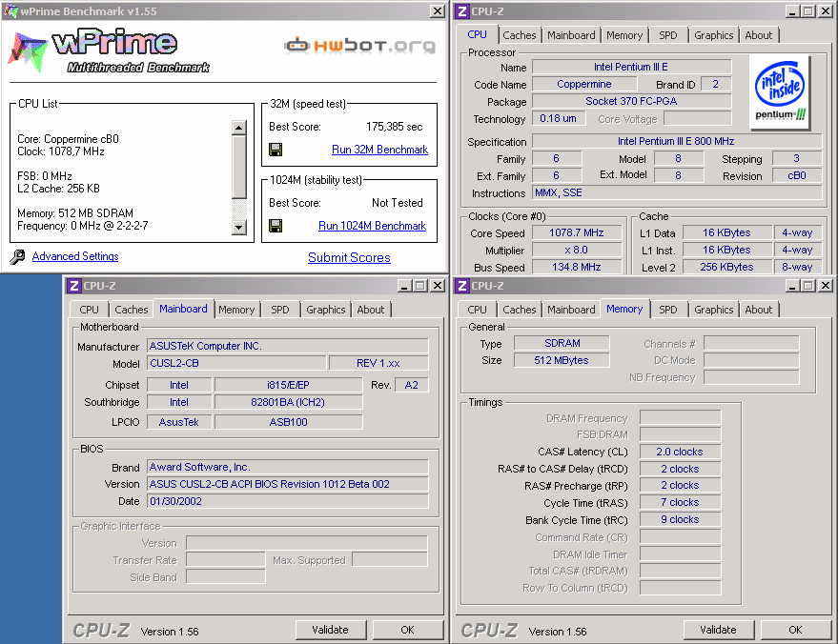Click the CPU-Z title icon in Mainboard window
This screenshot has width=838, height=644.
[x=73, y=286]
